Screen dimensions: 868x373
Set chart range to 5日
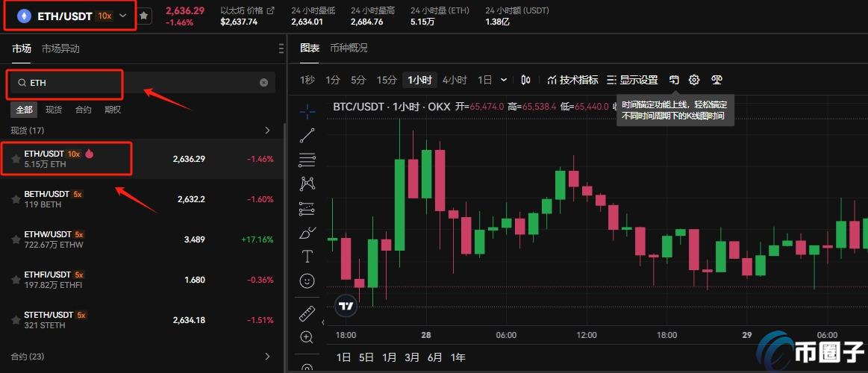[x=366, y=357]
